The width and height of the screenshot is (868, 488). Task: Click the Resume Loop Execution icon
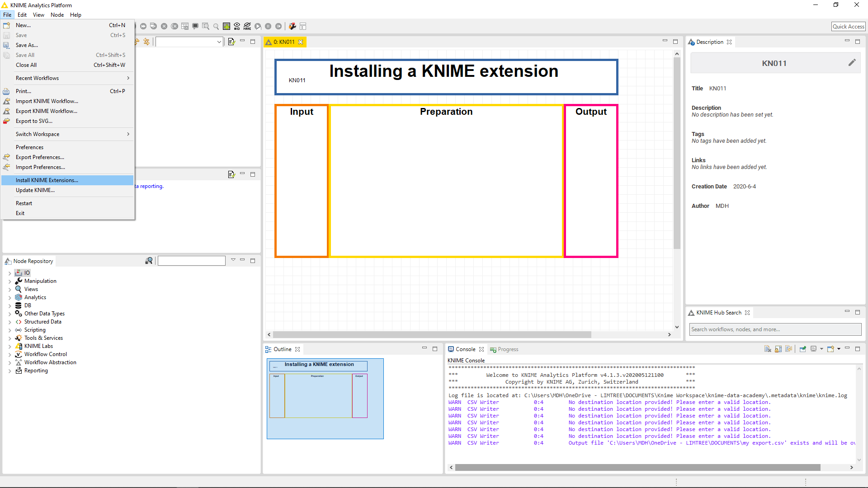click(278, 26)
